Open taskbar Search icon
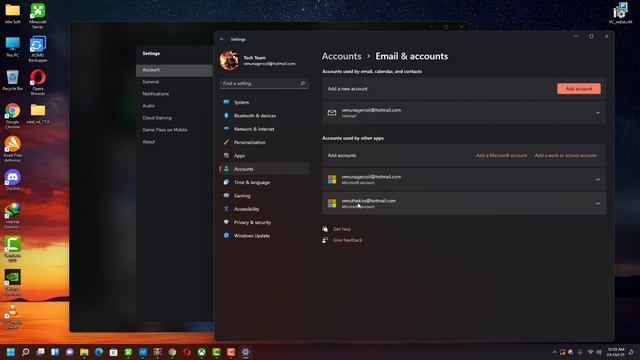Viewport: 640px width, 360px height. 26,352
